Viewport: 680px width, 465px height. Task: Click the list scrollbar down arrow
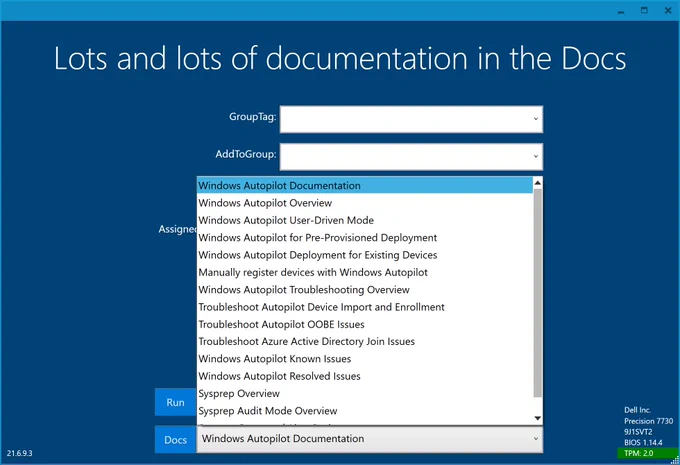(538, 418)
